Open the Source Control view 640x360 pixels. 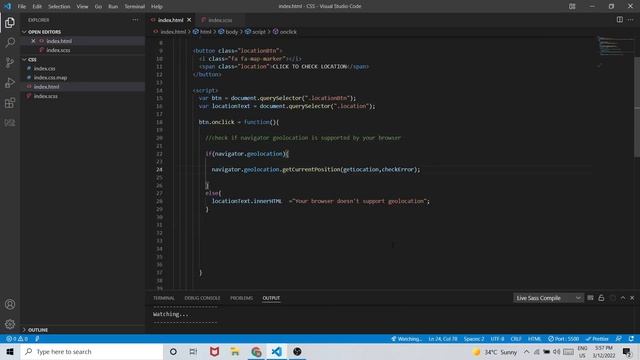click(x=10, y=62)
